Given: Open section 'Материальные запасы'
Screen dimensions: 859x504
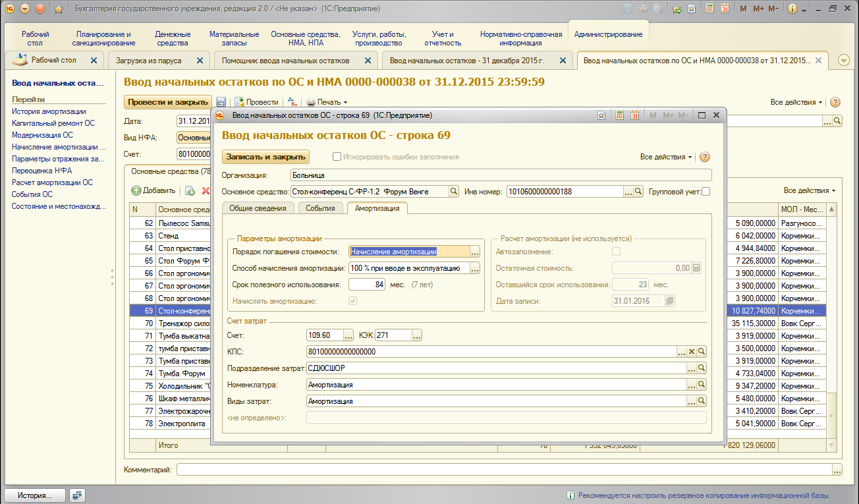Looking at the screenshot, I should point(235,38).
